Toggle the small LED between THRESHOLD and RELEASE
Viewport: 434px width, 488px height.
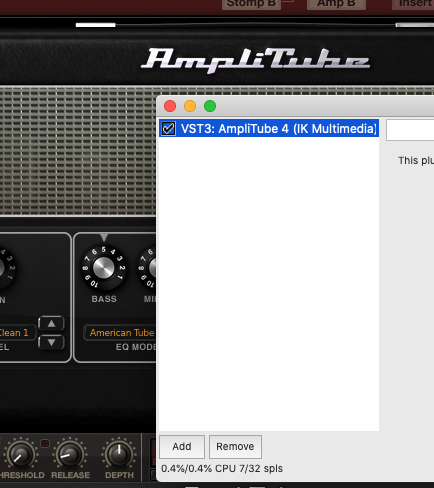coord(45,443)
